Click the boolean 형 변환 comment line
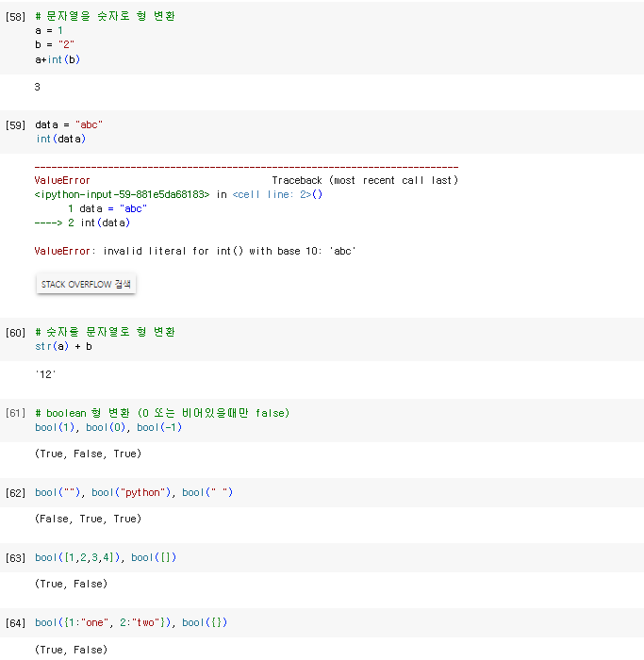The height and width of the screenshot is (660, 644). [162, 413]
